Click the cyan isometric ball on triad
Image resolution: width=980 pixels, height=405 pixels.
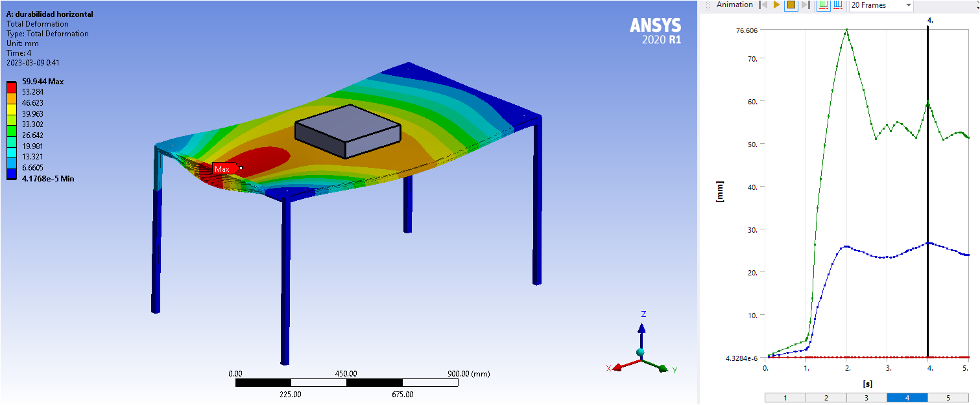[641, 352]
